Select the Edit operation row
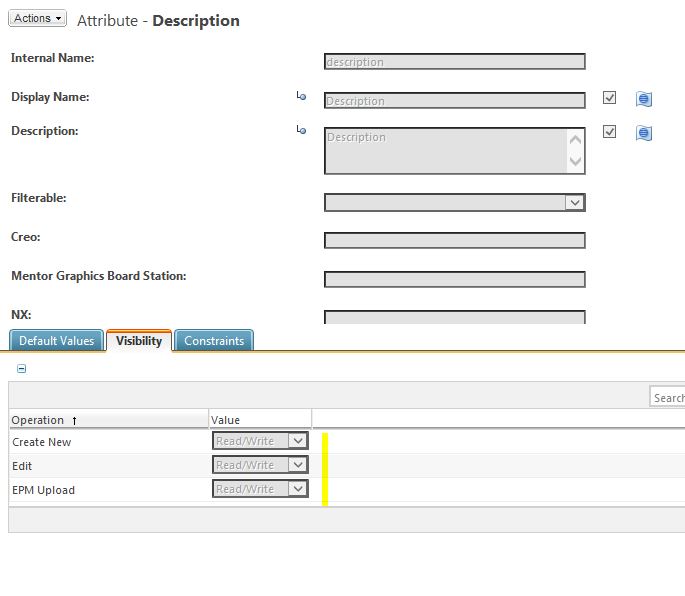 click(347, 466)
